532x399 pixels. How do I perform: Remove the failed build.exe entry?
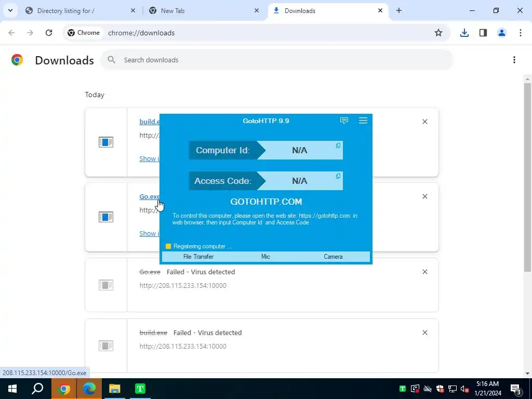[x=425, y=332]
